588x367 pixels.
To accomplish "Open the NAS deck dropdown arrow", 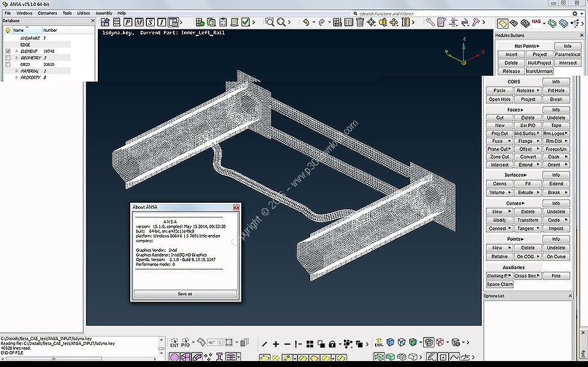I will tap(544, 23).
